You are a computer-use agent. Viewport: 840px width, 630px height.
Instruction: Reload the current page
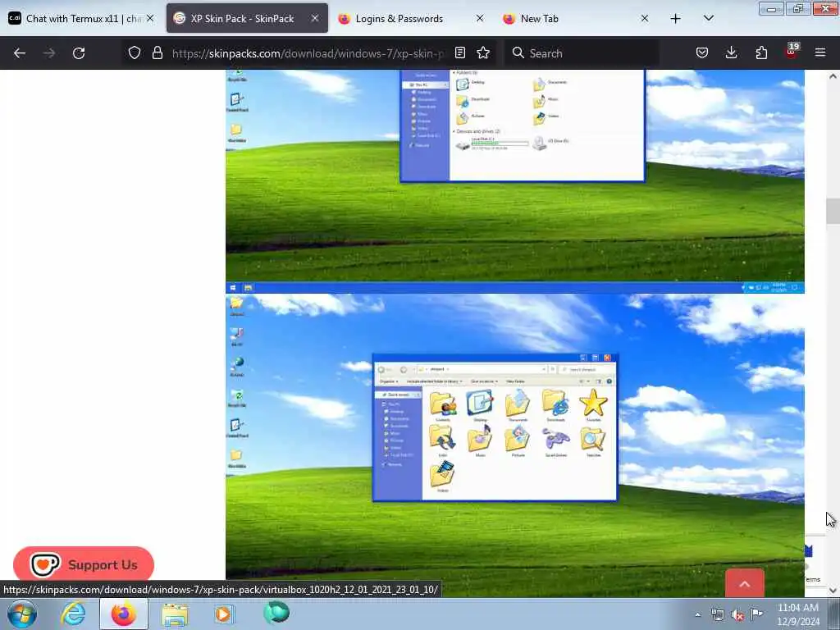click(79, 53)
